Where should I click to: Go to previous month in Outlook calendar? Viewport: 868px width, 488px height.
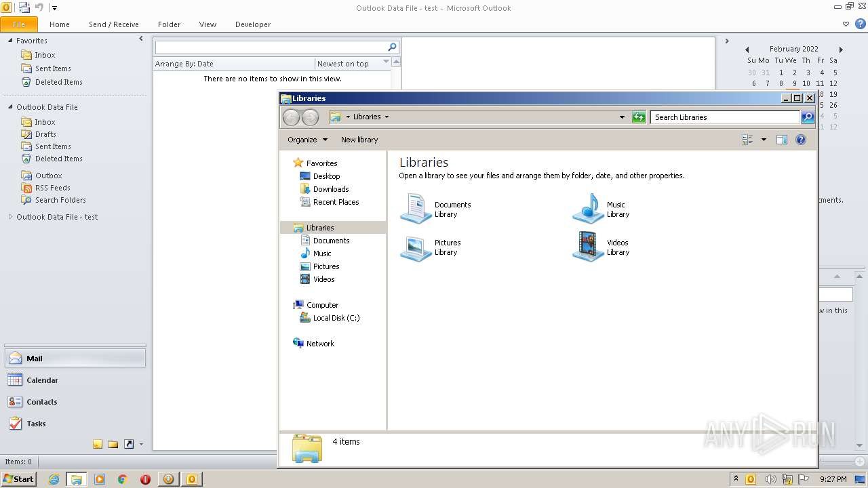click(747, 49)
